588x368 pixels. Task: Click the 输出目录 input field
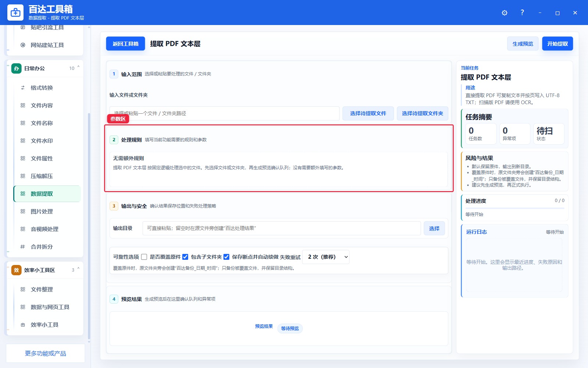282,228
